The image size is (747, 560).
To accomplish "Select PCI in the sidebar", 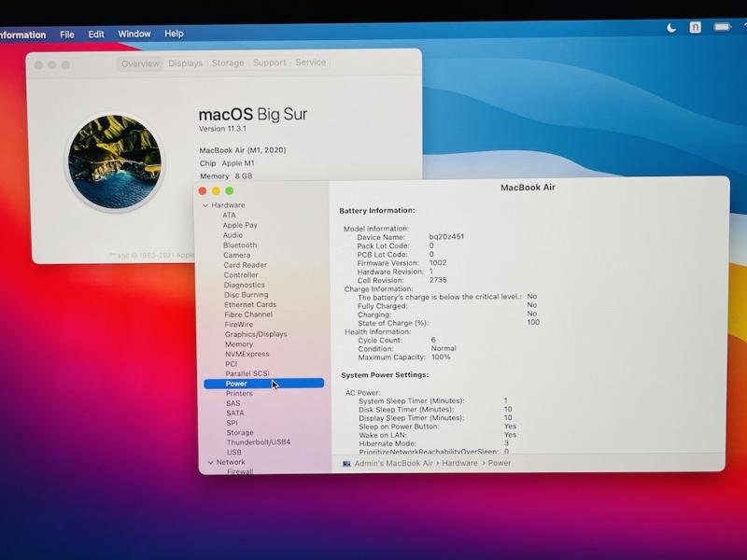I will click(231, 364).
